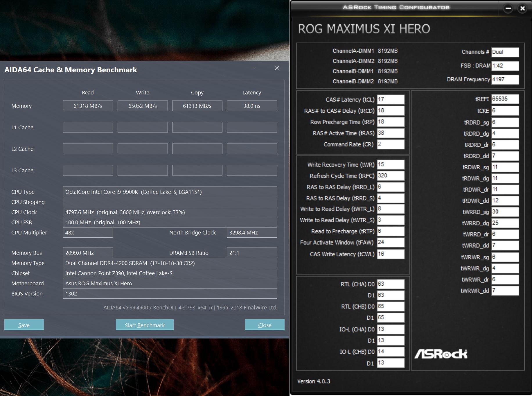This screenshot has width=532, height=396.
Task: Click the Write Recovery Time (tWR) field
Action: 391,164
